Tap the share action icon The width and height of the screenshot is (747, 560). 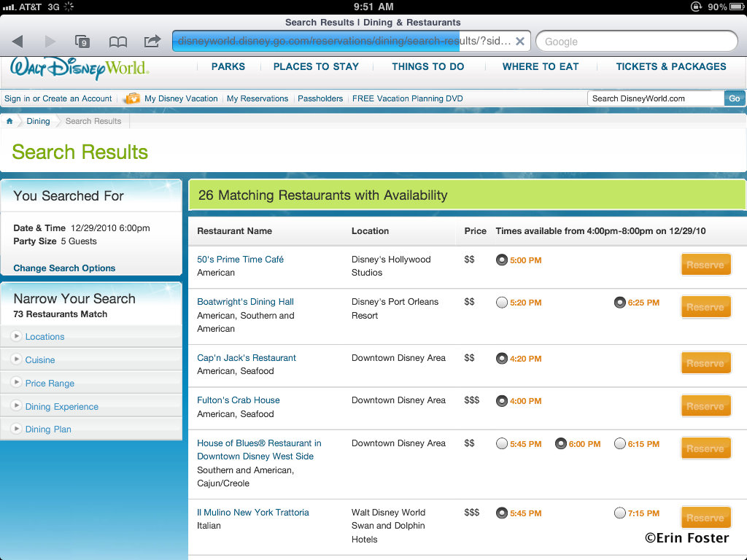(152, 42)
